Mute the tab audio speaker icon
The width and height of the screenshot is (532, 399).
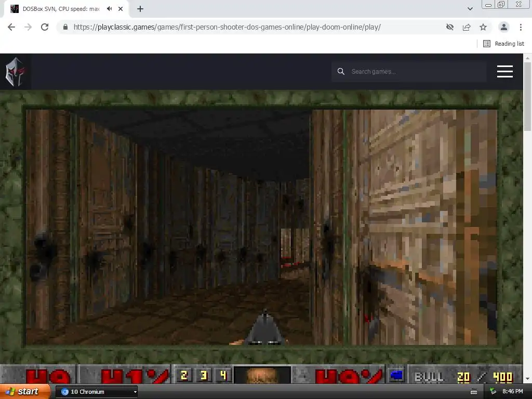(109, 9)
